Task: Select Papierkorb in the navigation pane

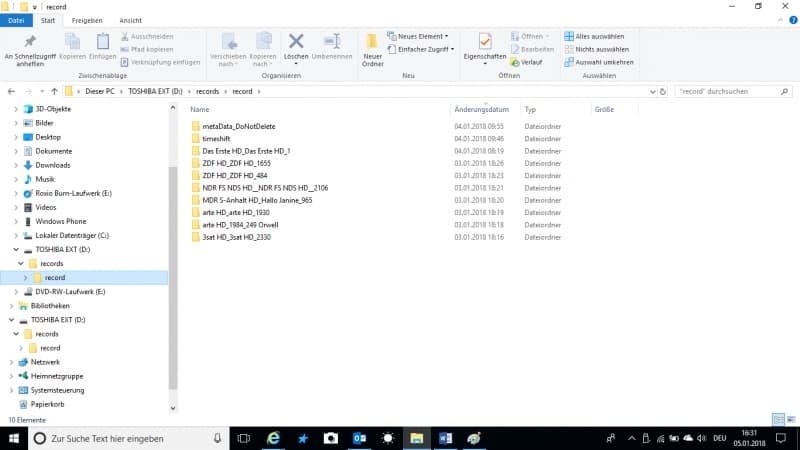Action: coord(47,404)
